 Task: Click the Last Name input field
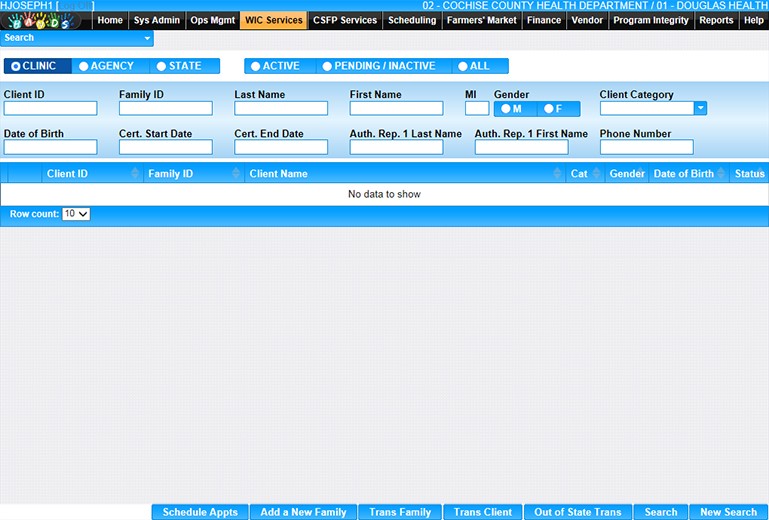click(281, 108)
